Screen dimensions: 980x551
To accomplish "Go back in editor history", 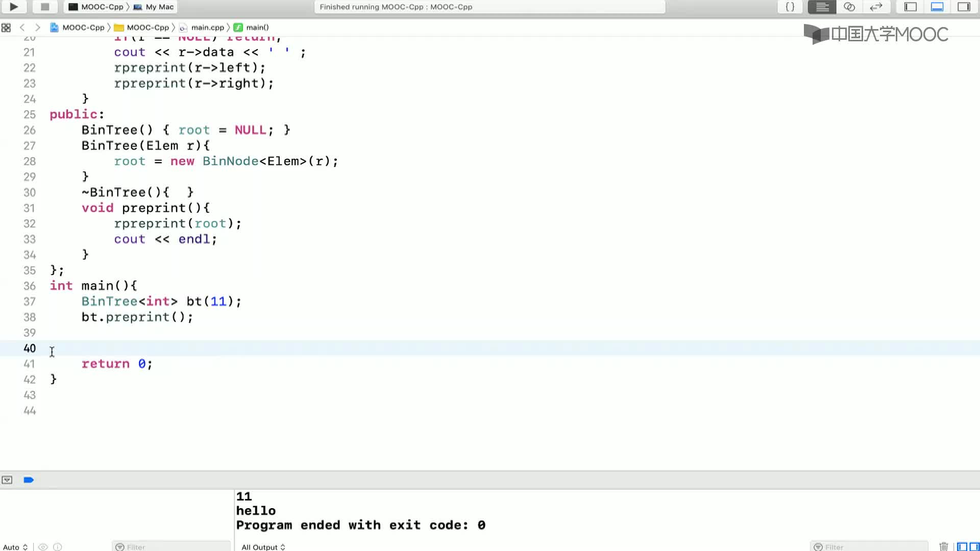I will pos(22,28).
